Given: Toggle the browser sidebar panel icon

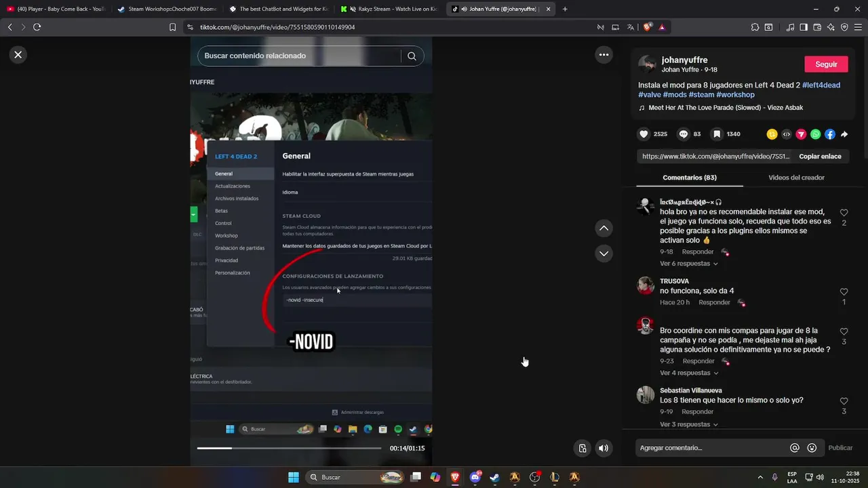Looking at the screenshot, I should (x=804, y=27).
